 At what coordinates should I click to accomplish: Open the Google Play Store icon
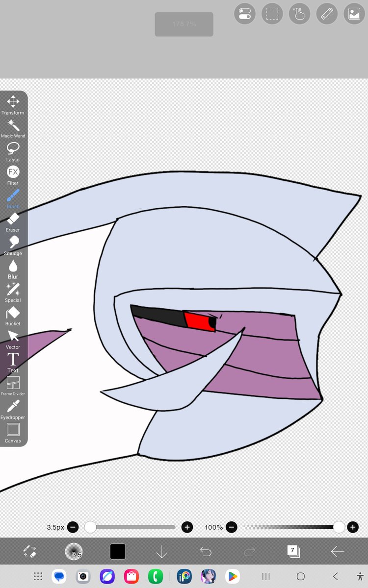click(x=233, y=577)
